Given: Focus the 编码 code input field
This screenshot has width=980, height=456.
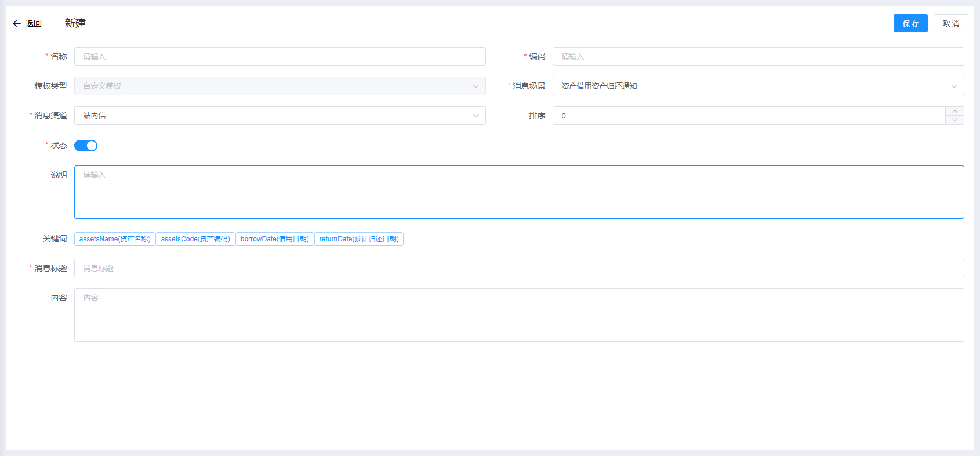Looking at the screenshot, I should pyautogui.click(x=757, y=56).
